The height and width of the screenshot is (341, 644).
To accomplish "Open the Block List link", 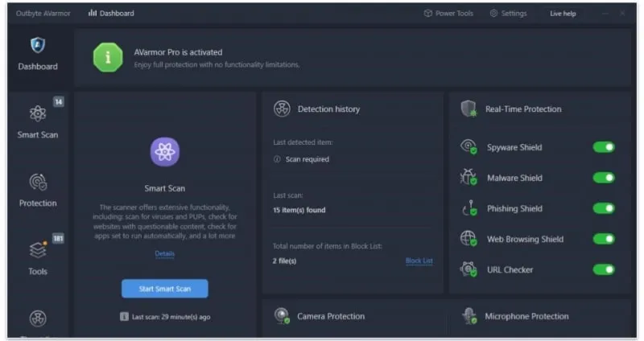I will [x=419, y=261].
